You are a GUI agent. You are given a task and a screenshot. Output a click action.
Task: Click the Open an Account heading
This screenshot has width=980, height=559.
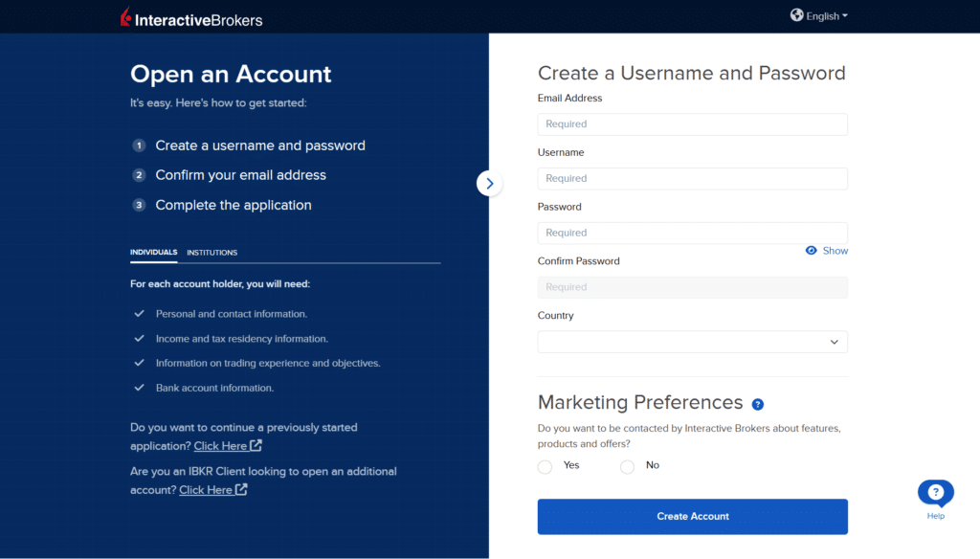coord(231,74)
